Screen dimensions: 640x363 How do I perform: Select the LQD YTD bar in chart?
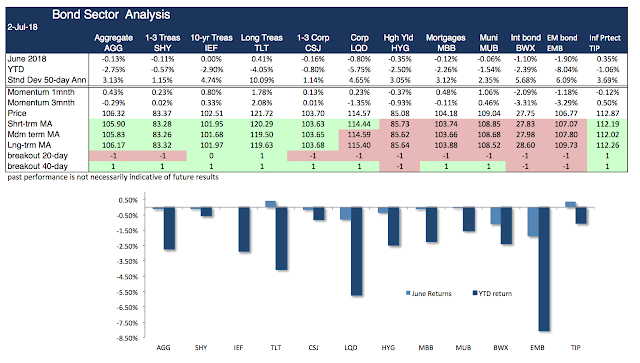click(356, 251)
